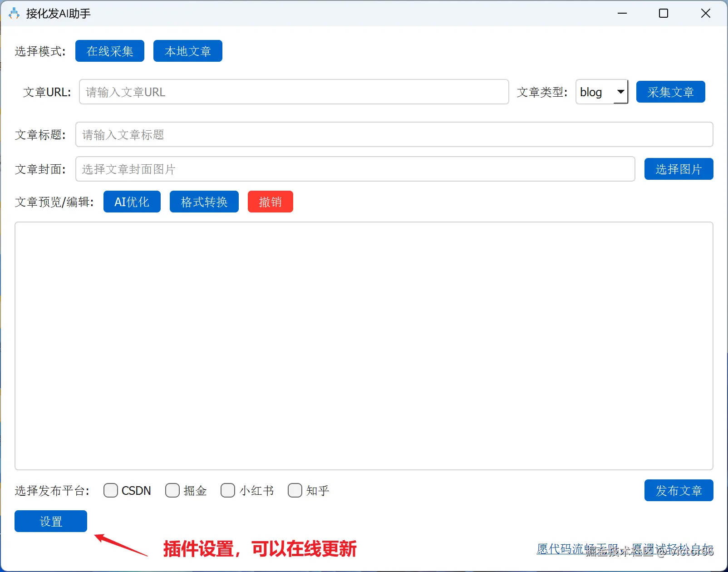This screenshot has height=572, width=728.
Task: Minimize the 接化发AI助手 window
Action: (x=622, y=14)
